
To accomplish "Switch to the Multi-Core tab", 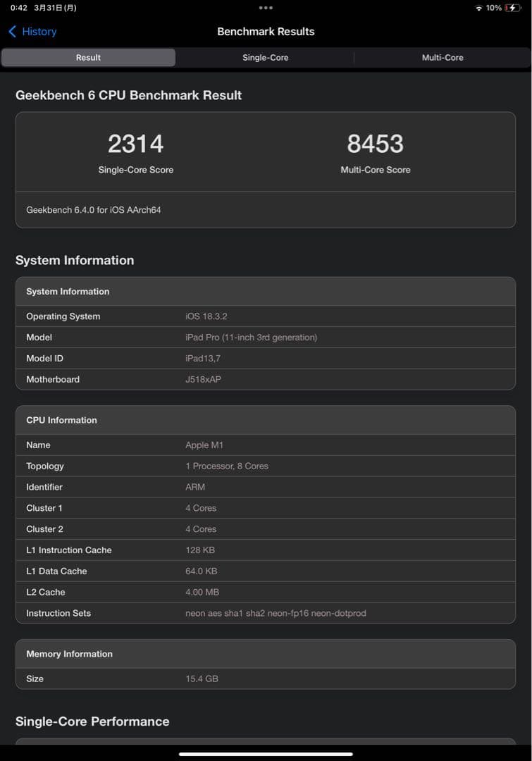I will (443, 57).
